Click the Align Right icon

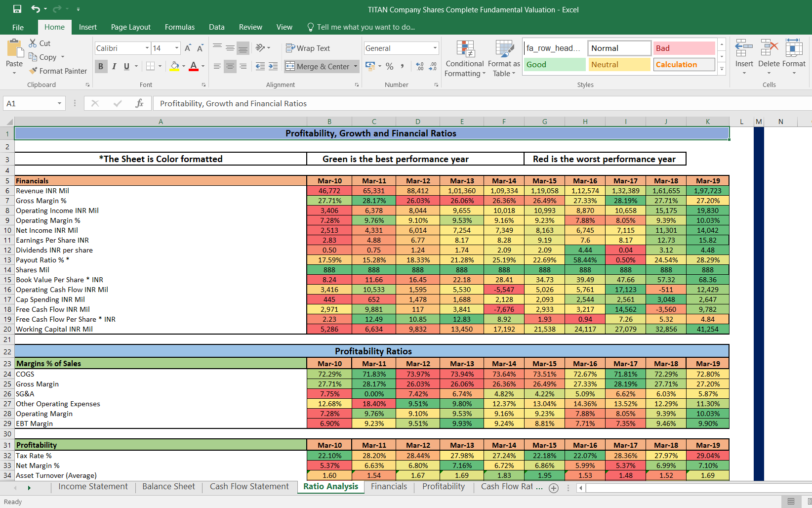pyautogui.click(x=243, y=66)
